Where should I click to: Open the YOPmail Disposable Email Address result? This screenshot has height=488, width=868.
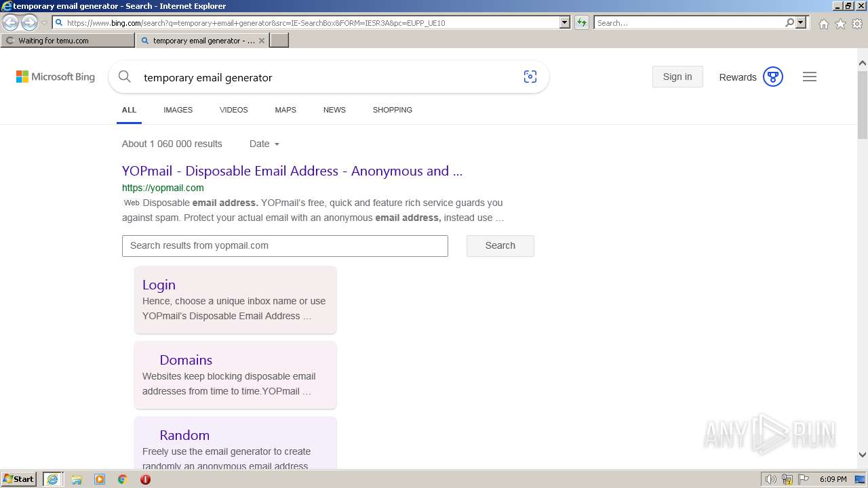pyautogui.click(x=292, y=171)
